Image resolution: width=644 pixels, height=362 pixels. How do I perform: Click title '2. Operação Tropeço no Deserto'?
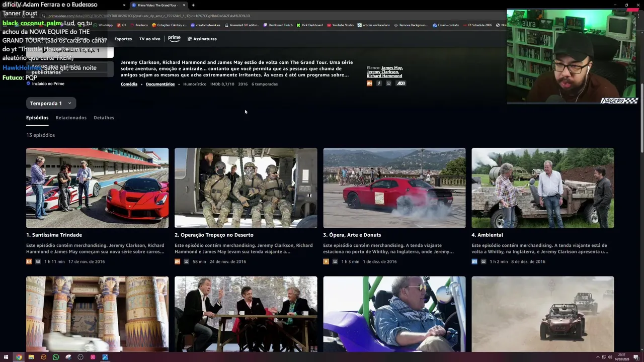click(x=214, y=235)
